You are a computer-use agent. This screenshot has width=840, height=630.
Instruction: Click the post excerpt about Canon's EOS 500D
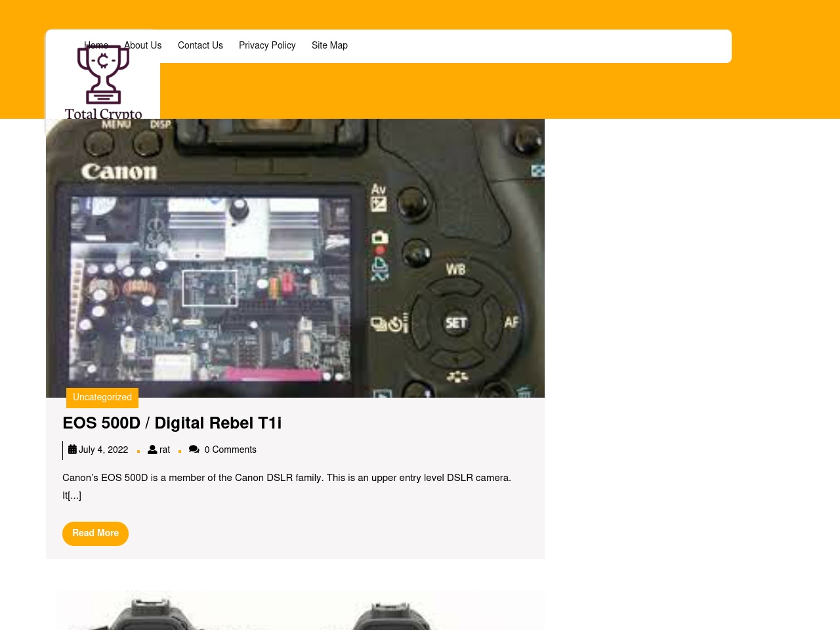[x=287, y=487]
